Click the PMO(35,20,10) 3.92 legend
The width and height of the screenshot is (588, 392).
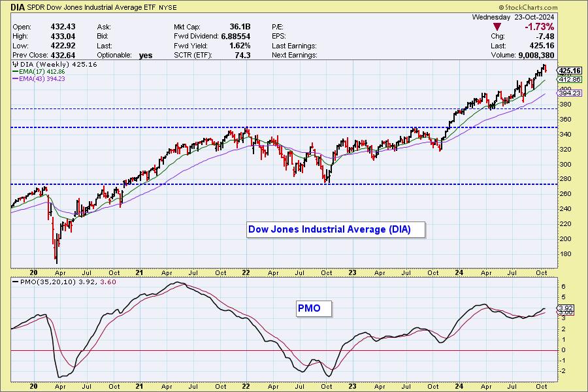tap(55, 282)
